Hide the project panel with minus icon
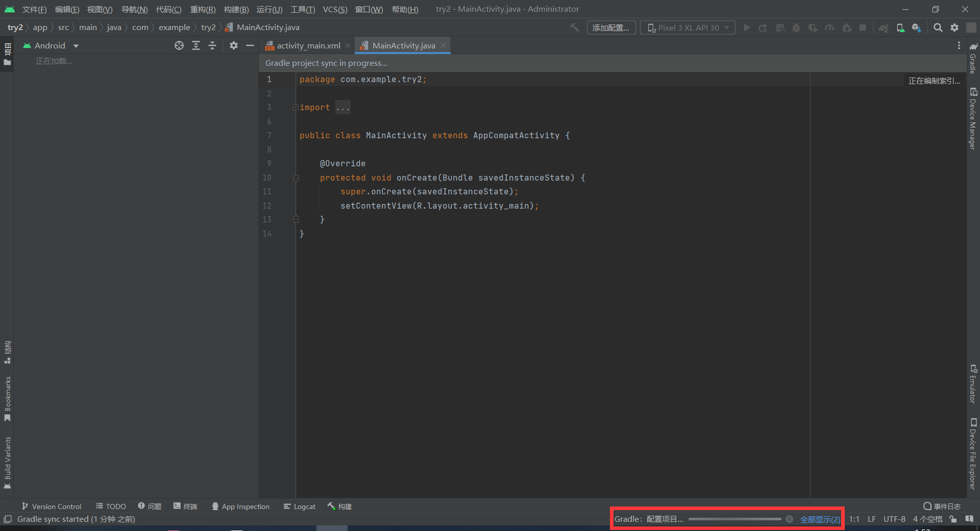The width and height of the screenshot is (980, 531). click(x=250, y=45)
